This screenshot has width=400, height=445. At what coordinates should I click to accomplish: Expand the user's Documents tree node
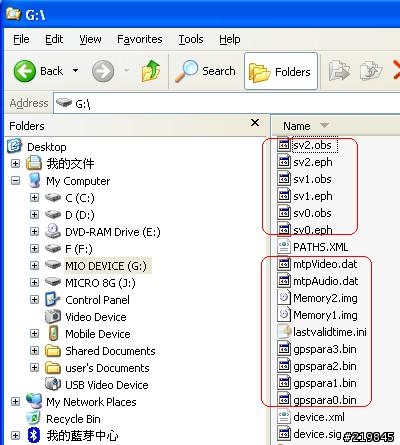[x=34, y=367]
